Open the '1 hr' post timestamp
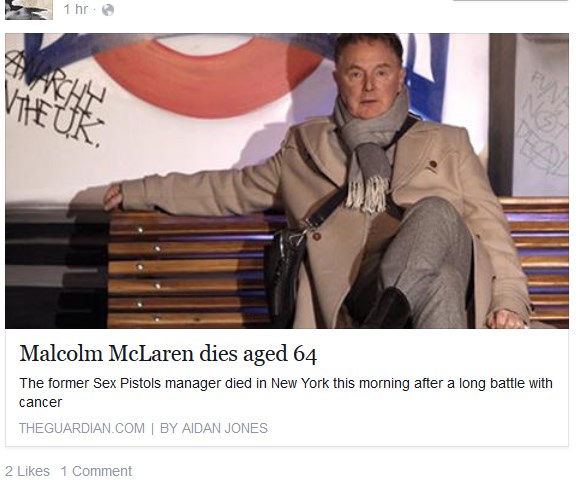Screen dimensions: 579x482 (x=75, y=9)
